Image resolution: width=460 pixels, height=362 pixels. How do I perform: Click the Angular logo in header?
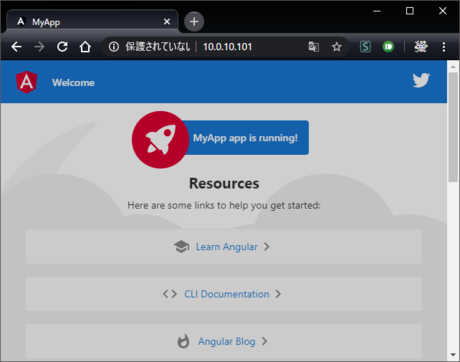(x=27, y=82)
